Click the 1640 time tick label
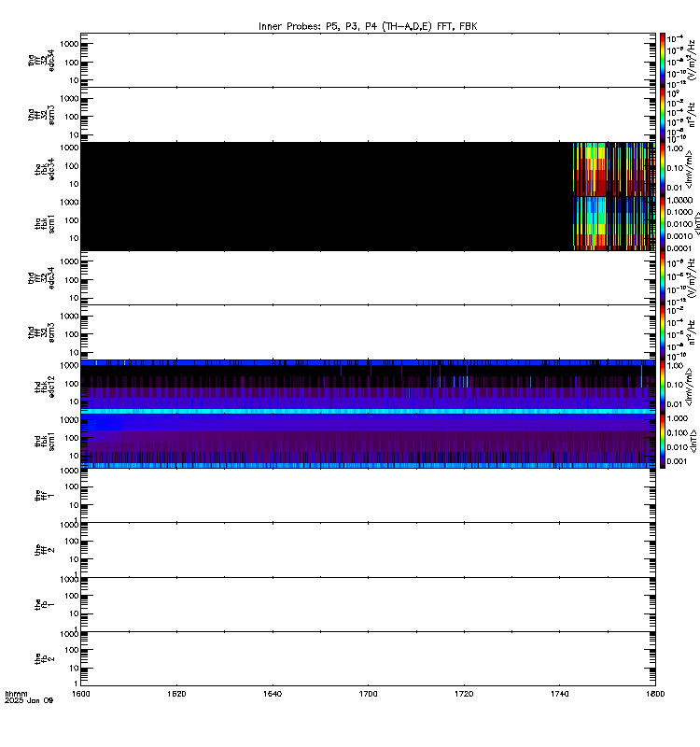Viewport: 700px width, 747px height. [273, 694]
